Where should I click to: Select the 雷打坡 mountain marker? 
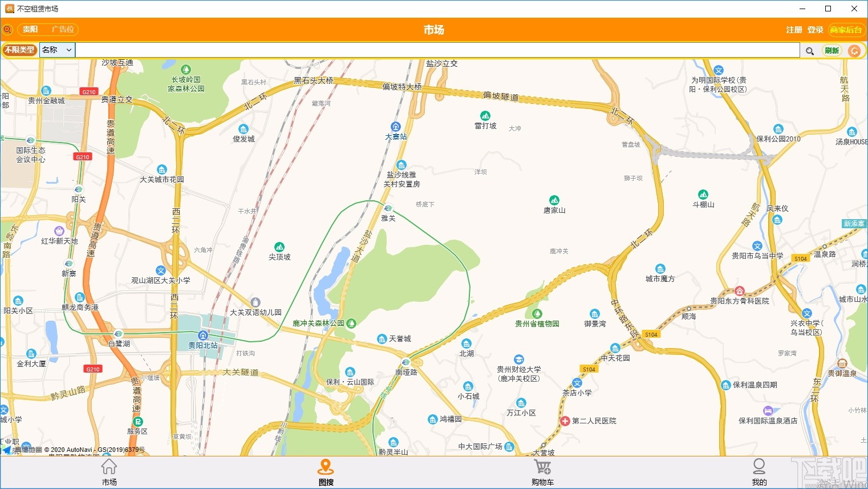coord(485,115)
